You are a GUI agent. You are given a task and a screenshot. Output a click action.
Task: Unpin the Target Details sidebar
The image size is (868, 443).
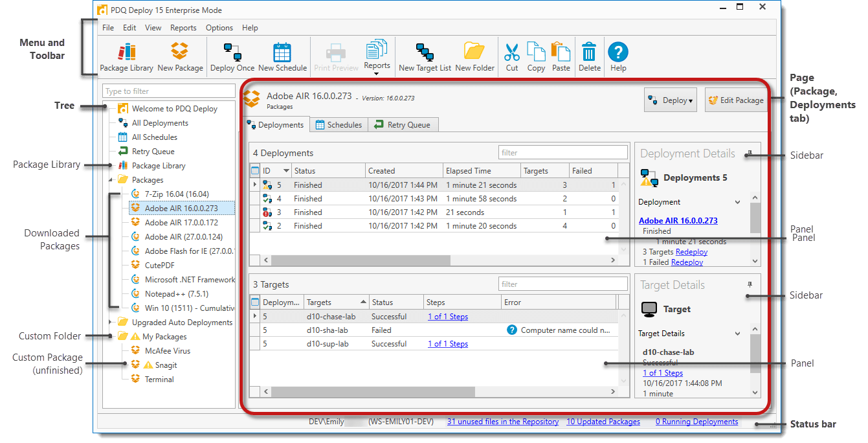(x=750, y=284)
